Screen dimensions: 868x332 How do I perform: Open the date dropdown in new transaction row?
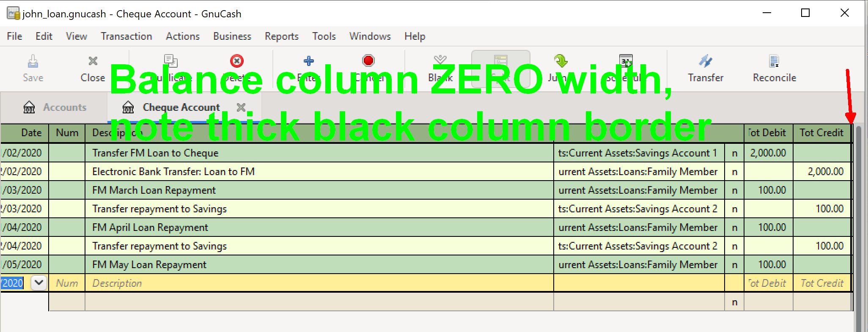[39, 283]
